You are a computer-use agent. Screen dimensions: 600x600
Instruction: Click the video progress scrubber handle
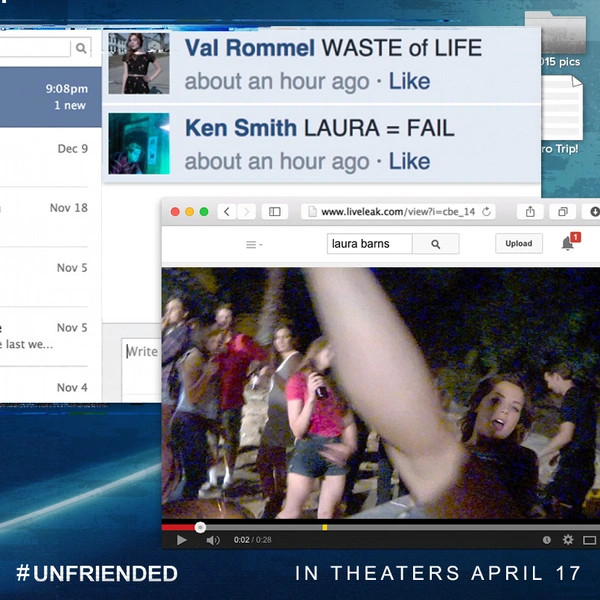click(200, 528)
